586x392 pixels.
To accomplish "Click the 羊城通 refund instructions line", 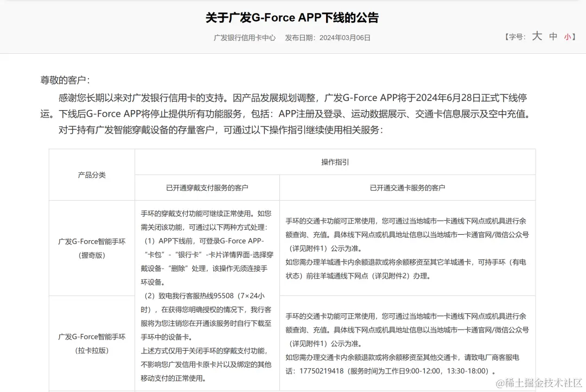I will (406, 269).
